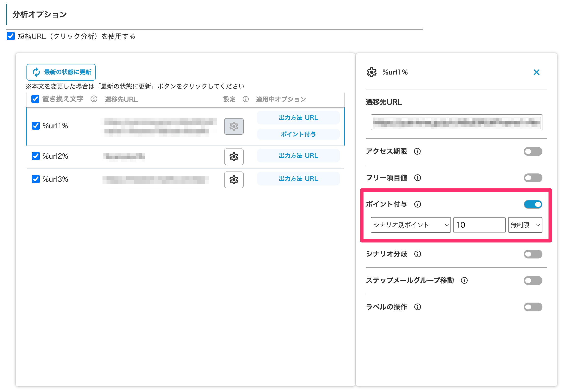Click the 遷移先URL column header
The width and height of the screenshot is (564, 392).
pos(121,99)
